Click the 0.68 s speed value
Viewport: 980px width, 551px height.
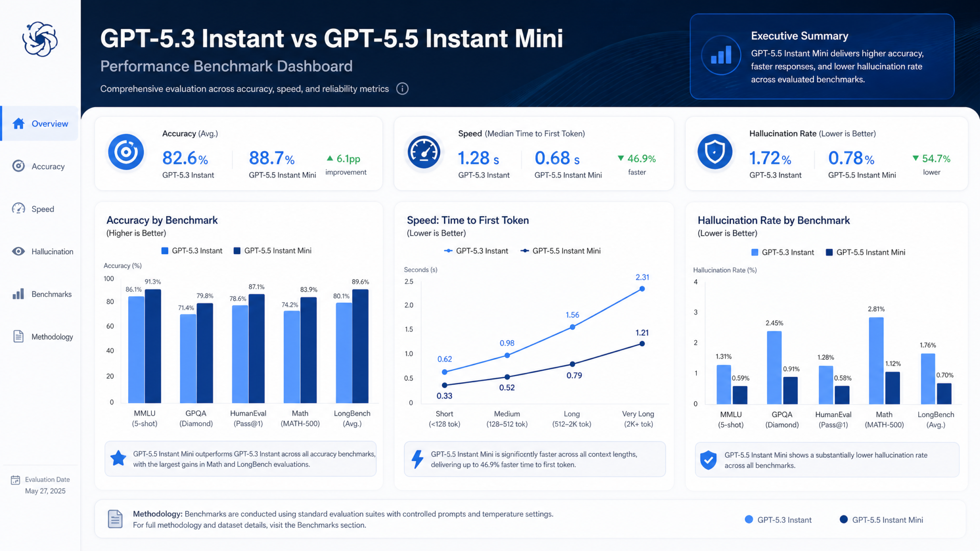point(557,158)
